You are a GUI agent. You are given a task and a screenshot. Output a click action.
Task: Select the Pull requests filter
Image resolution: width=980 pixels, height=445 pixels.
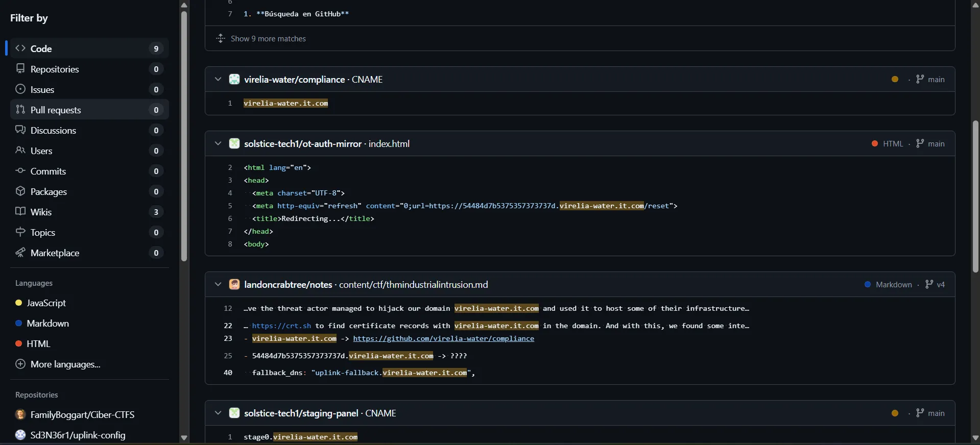click(x=56, y=110)
